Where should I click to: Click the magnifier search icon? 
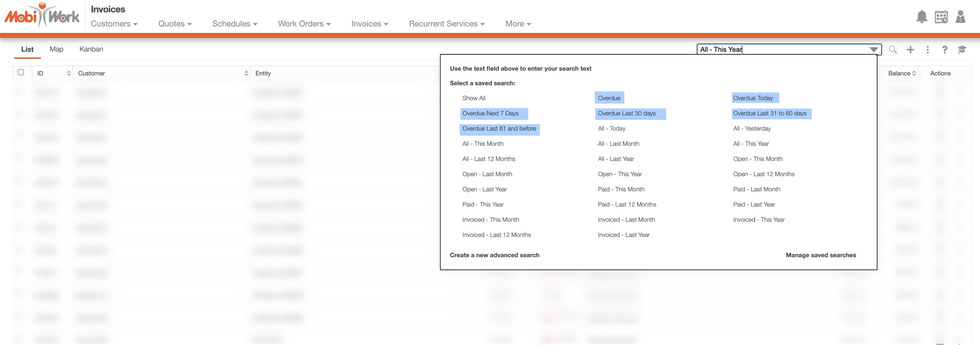(x=892, y=50)
